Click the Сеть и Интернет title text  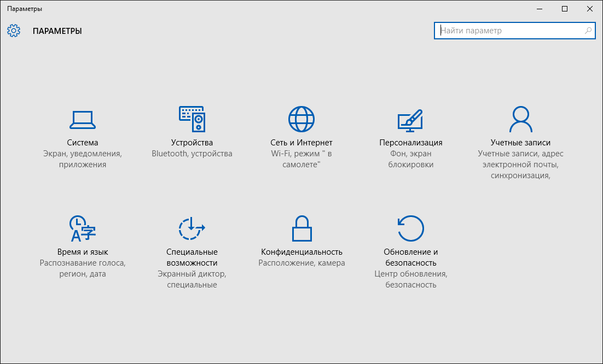301,143
